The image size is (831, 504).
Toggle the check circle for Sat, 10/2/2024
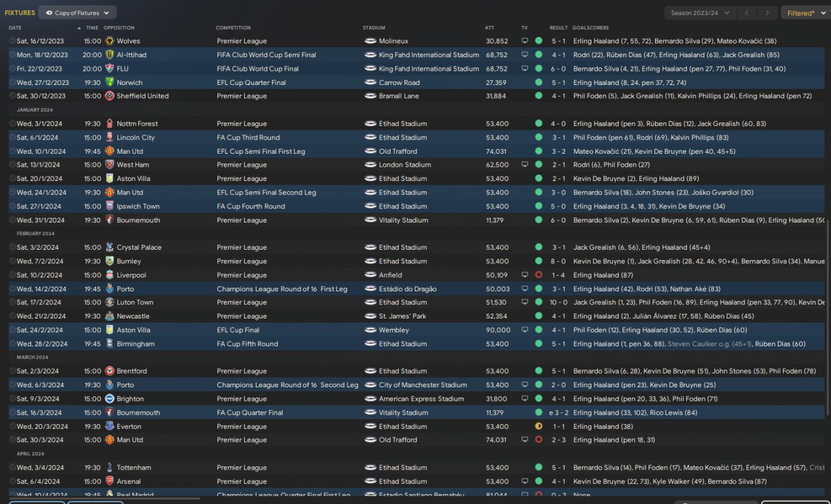click(12, 275)
